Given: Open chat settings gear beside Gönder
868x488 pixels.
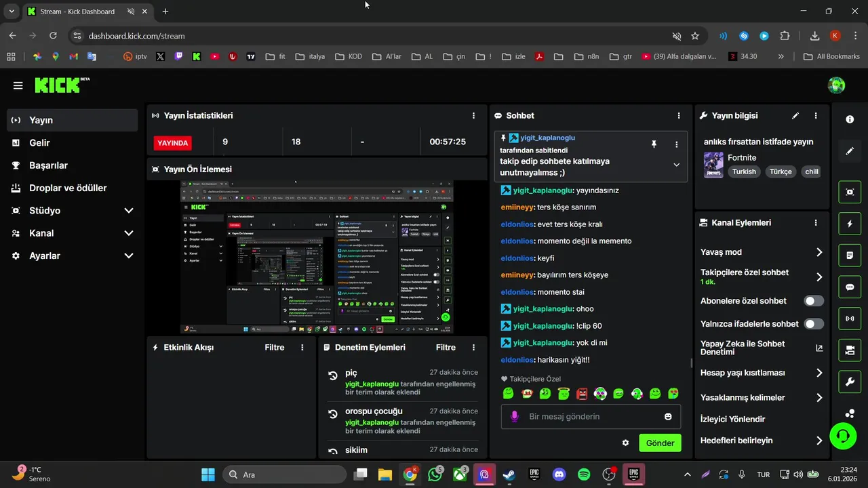Looking at the screenshot, I should 625,443.
